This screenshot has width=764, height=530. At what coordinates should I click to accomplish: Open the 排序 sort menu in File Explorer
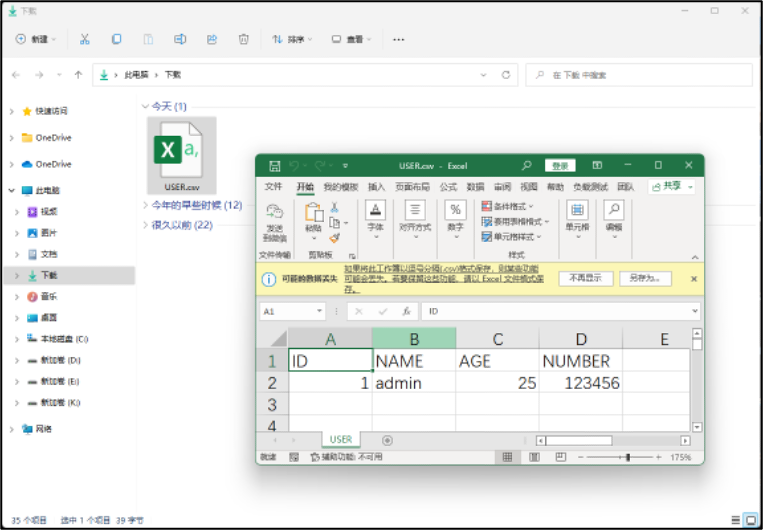pyautogui.click(x=292, y=39)
